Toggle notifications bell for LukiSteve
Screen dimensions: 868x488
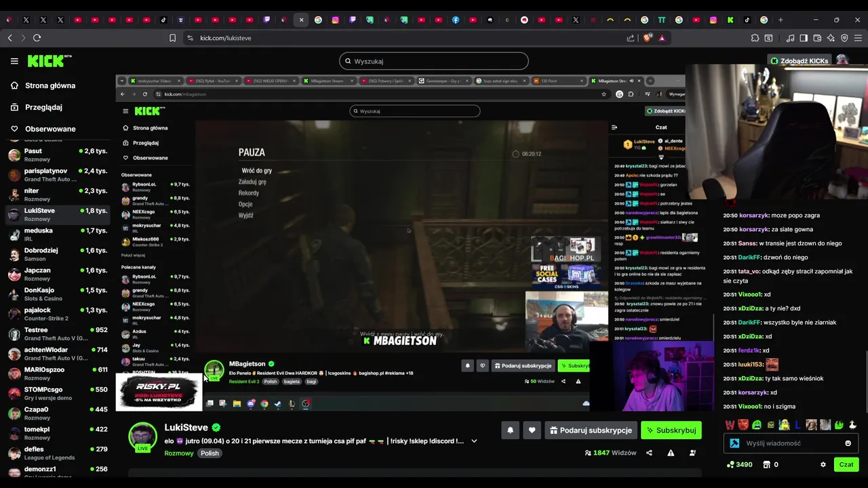point(510,430)
